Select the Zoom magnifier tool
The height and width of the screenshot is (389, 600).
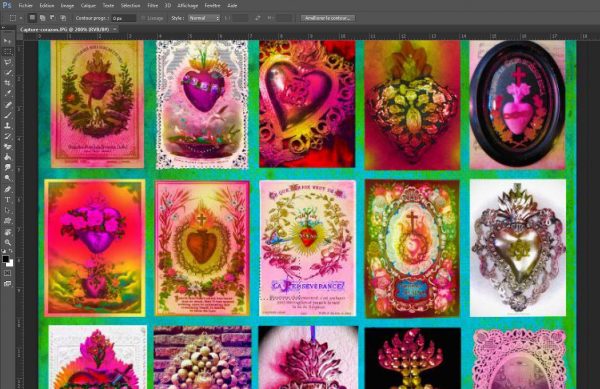click(7, 242)
